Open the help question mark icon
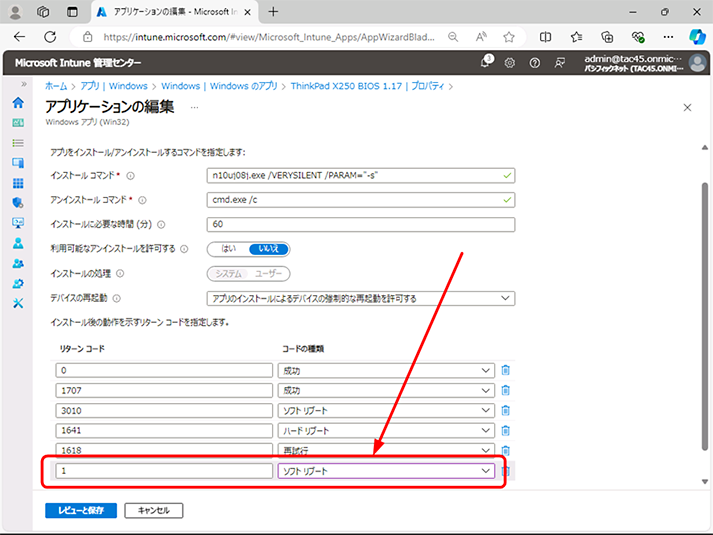The height and width of the screenshot is (535, 713). click(535, 63)
